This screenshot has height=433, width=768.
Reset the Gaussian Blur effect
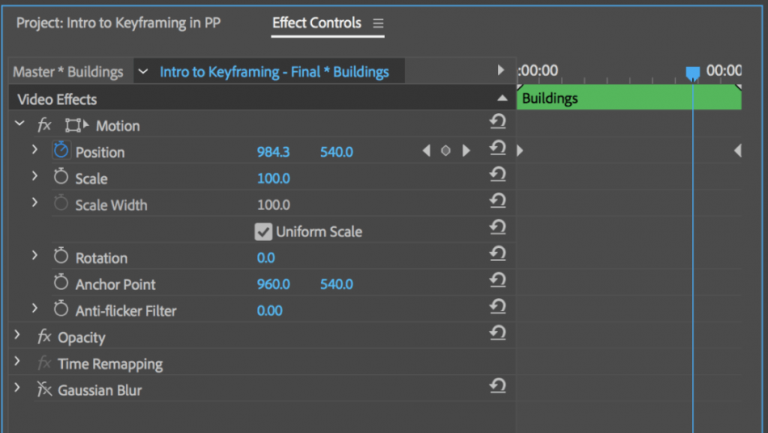[x=497, y=388]
